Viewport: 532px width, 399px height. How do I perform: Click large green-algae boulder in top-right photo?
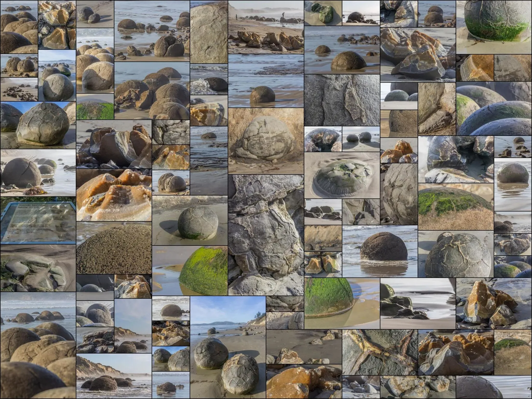pyautogui.click(x=494, y=27)
